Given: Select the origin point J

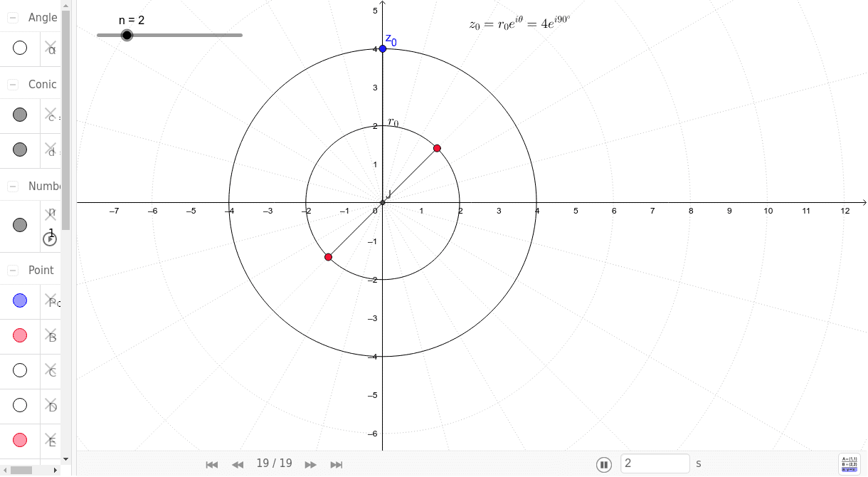Looking at the screenshot, I should click(x=383, y=203).
